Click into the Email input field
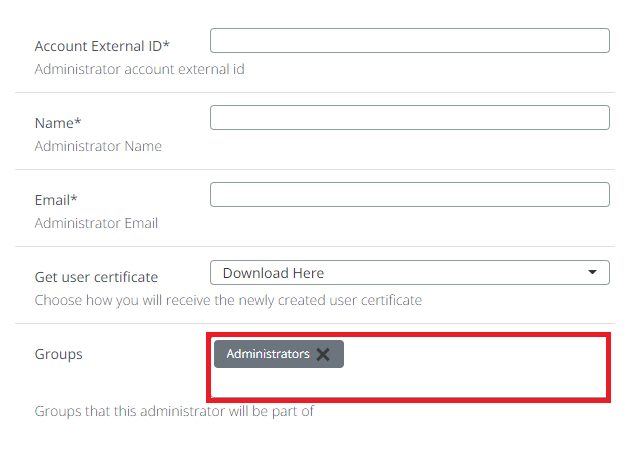The height and width of the screenshot is (457, 627). [x=409, y=195]
